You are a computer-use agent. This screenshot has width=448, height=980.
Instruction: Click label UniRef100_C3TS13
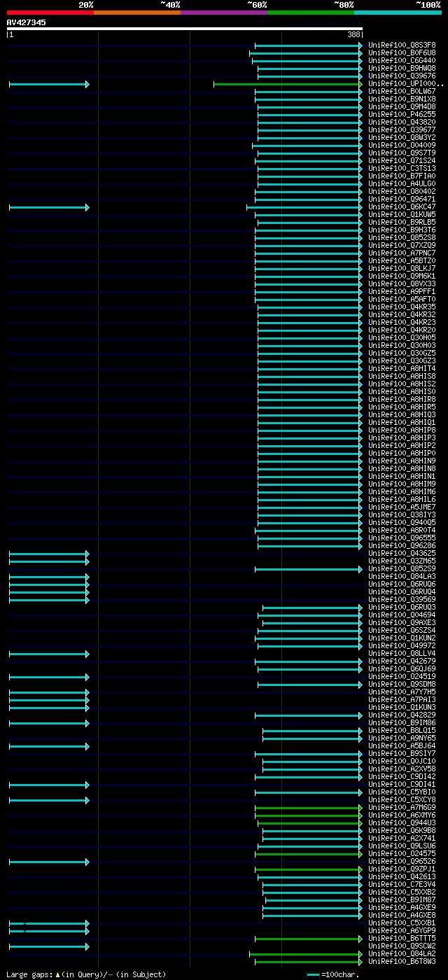pyautogui.click(x=402, y=168)
